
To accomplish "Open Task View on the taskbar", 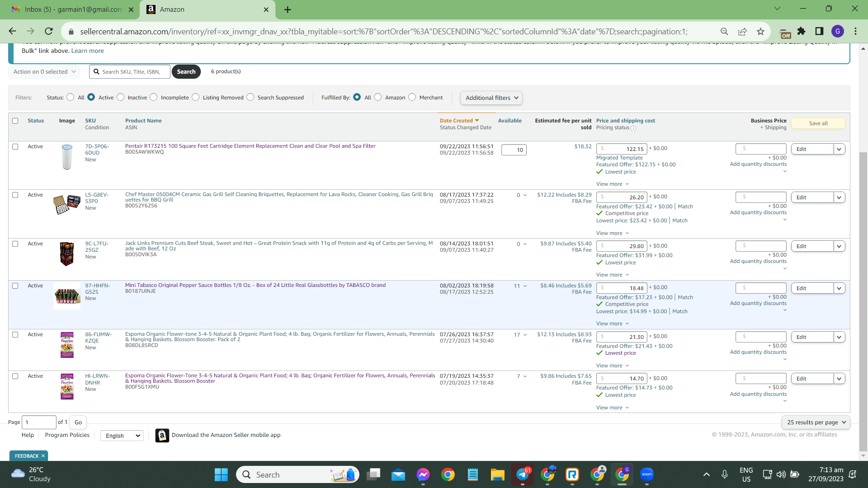I will point(373,475).
